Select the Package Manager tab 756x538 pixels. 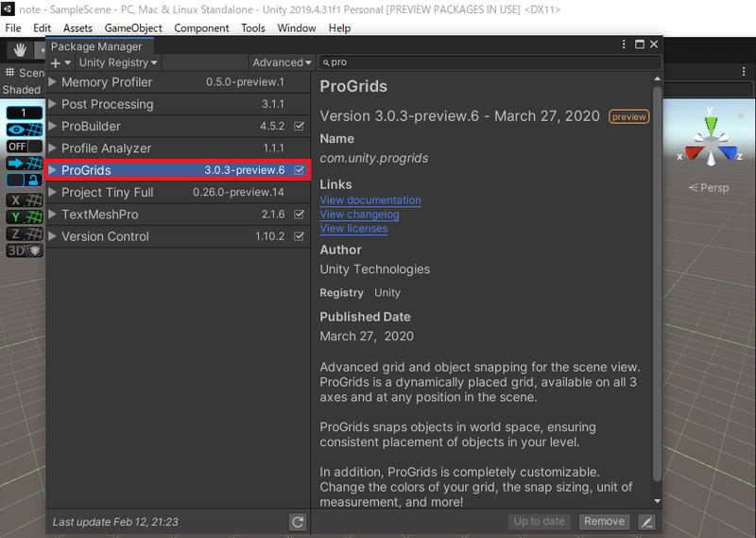pos(100,46)
